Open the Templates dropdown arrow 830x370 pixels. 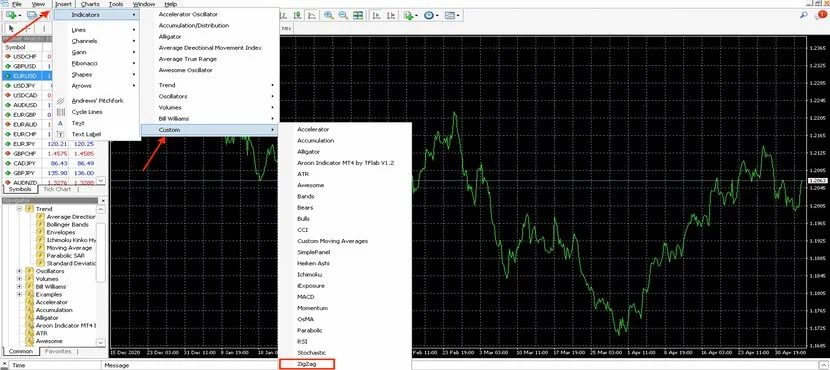pos(458,16)
